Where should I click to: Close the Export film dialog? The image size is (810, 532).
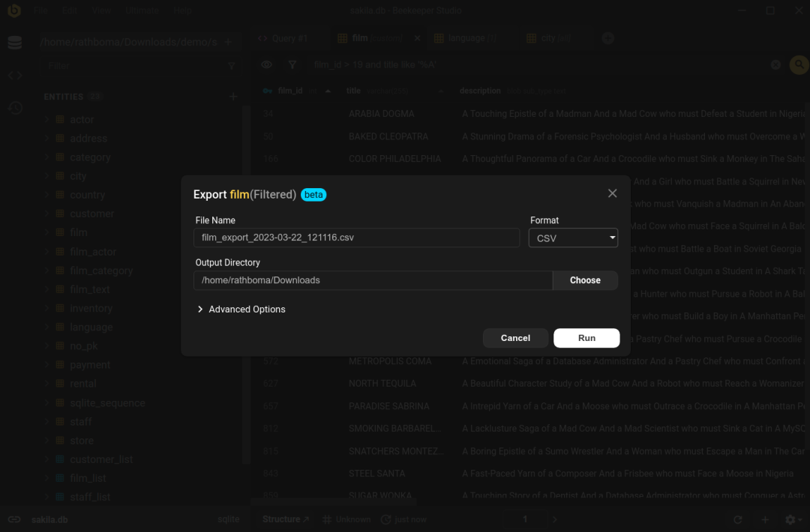pos(612,193)
